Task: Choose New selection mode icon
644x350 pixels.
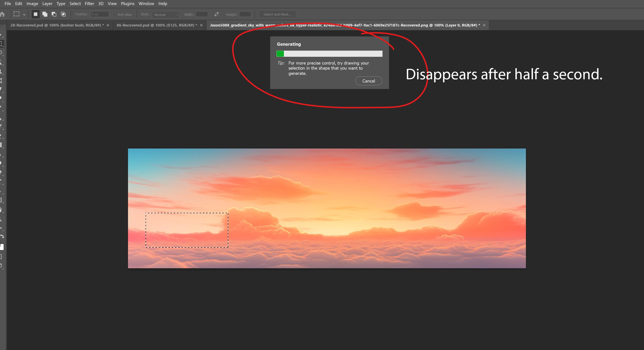Action: [x=36, y=14]
